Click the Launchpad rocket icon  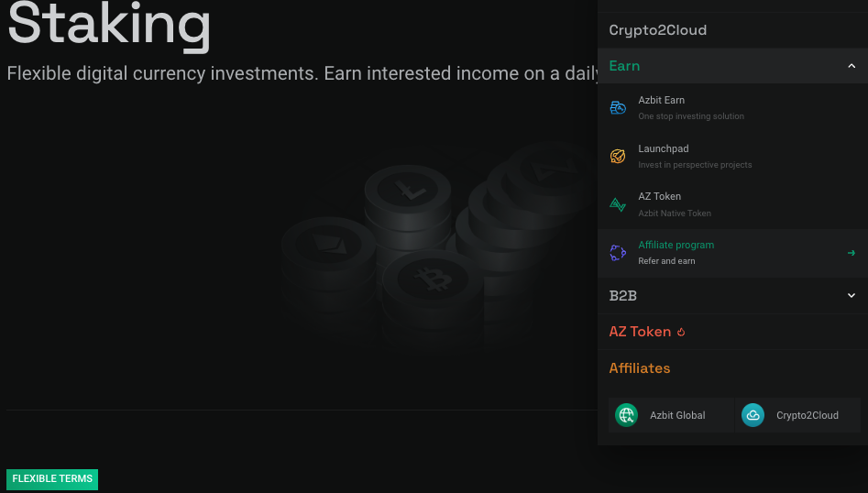[x=618, y=157]
